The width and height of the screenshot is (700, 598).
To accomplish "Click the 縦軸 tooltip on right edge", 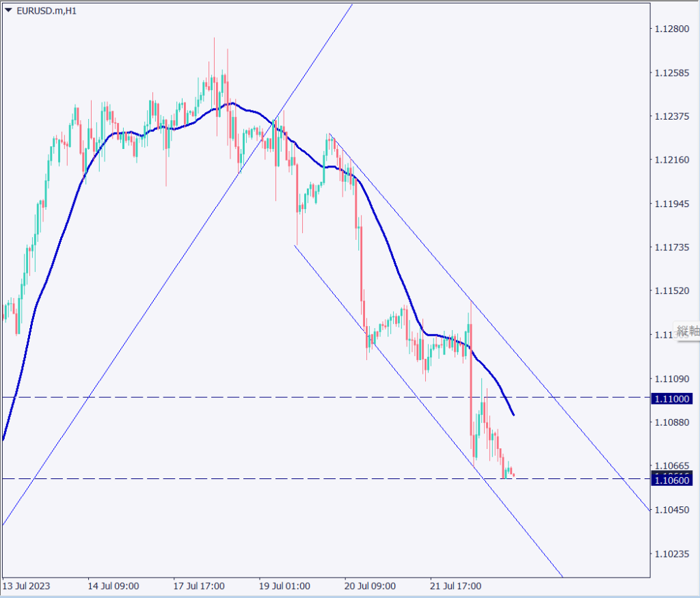I will point(687,331).
